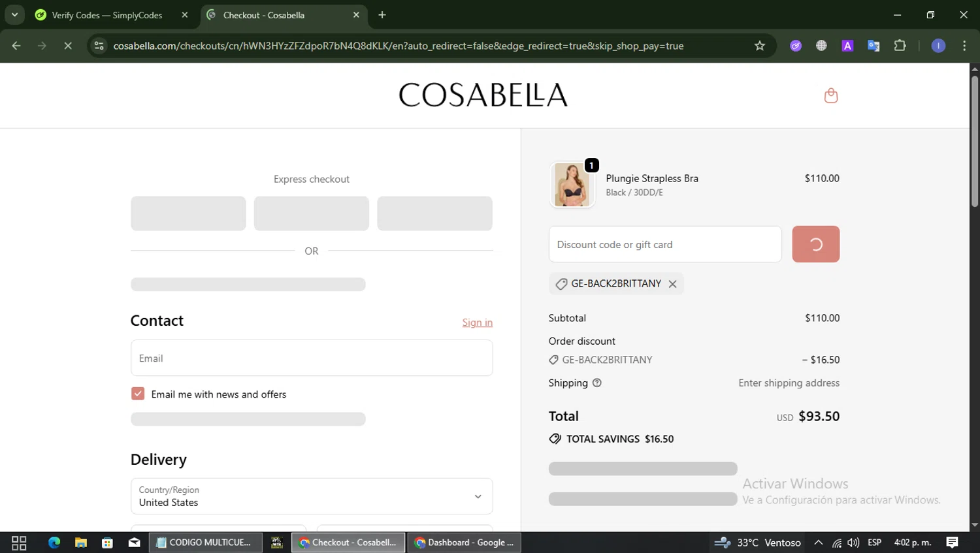
Task: Click the globe extension icon
Action: [821, 46]
